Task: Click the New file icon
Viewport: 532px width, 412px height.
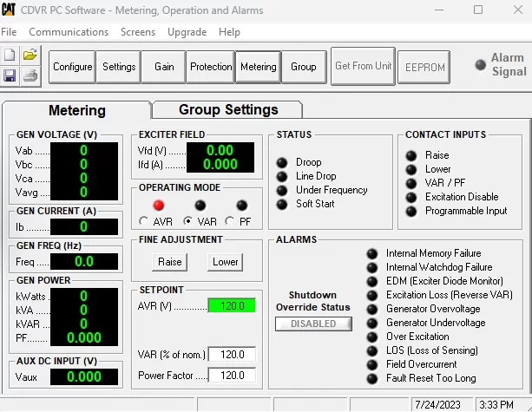Action: pos(10,55)
